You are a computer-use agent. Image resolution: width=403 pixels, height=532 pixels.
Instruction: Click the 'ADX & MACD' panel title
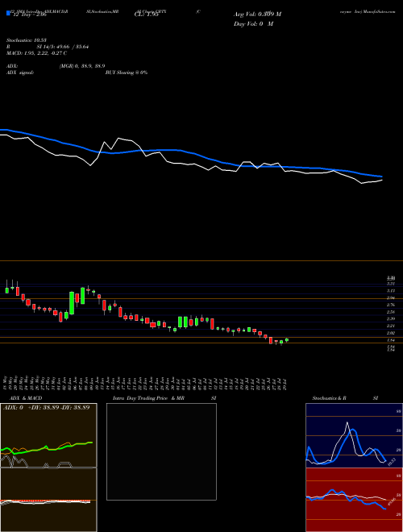tap(26, 398)
